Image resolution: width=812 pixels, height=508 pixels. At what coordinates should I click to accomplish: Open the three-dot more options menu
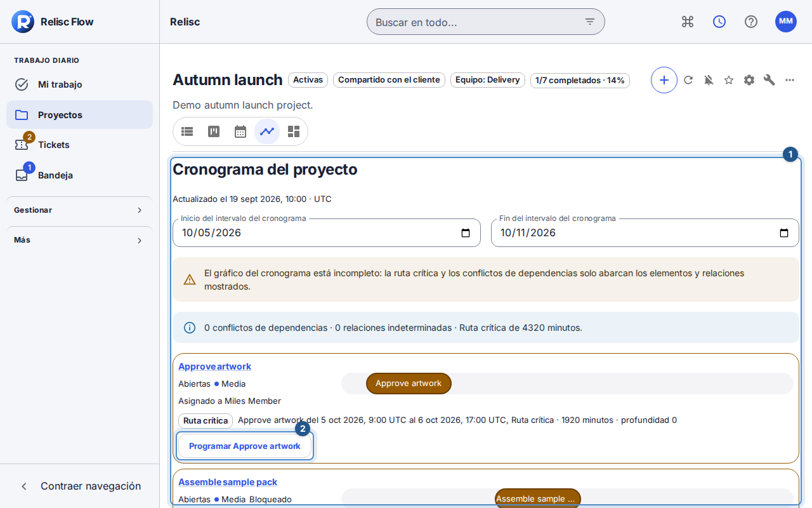(790, 80)
